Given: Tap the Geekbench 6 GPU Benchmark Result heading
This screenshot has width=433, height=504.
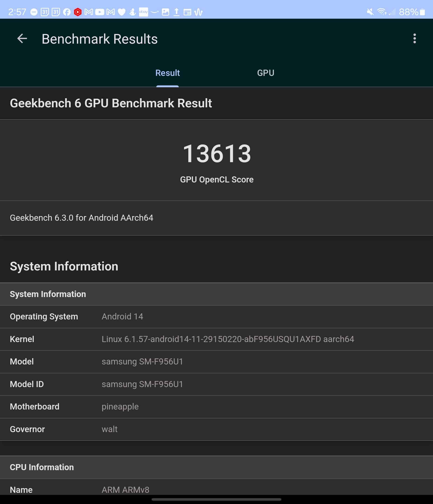Looking at the screenshot, I should tap(111, 103).
